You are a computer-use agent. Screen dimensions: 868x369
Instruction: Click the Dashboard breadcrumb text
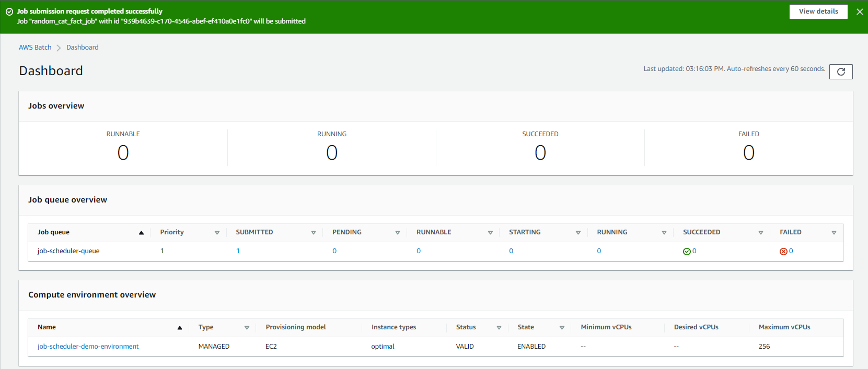(82, 47)
